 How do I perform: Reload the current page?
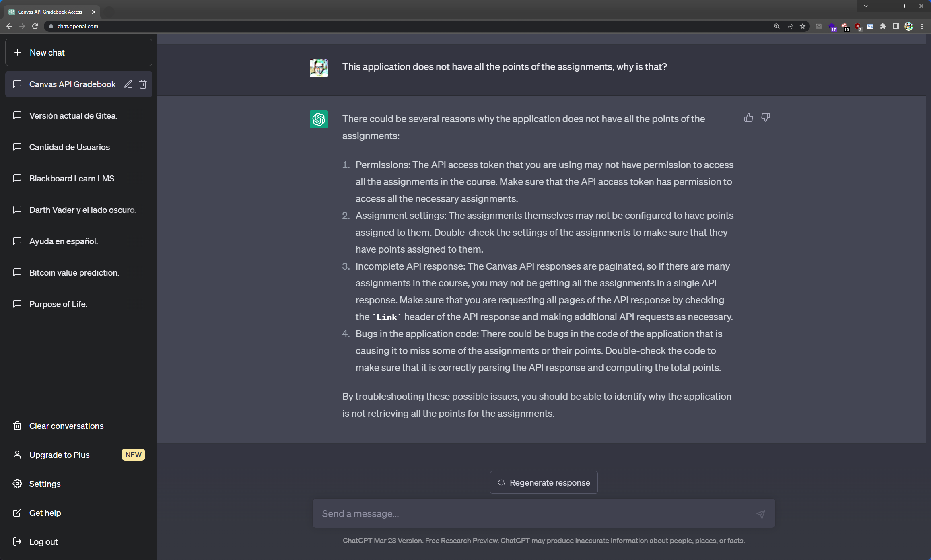(35, 26)
